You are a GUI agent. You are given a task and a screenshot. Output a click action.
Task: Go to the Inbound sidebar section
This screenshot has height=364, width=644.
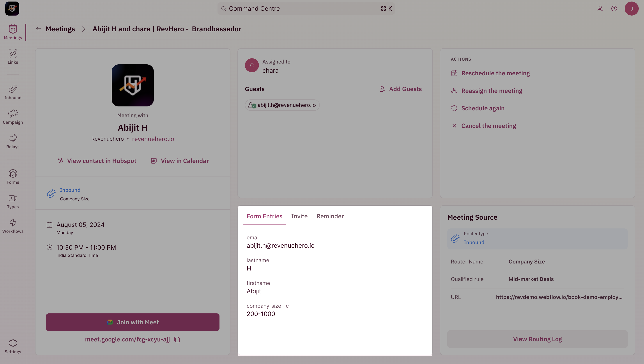point(13,92)
